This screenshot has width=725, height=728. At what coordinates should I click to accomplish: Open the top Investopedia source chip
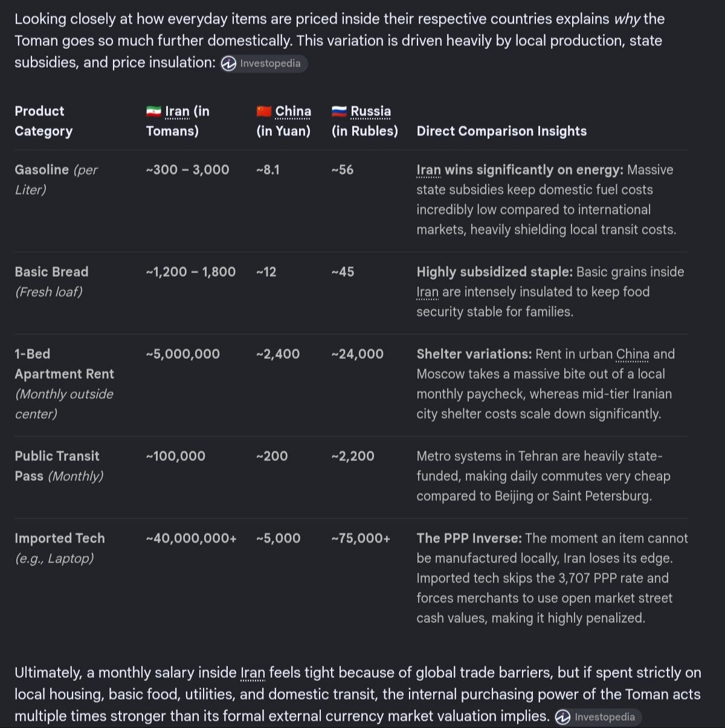[x=263, y=63]
